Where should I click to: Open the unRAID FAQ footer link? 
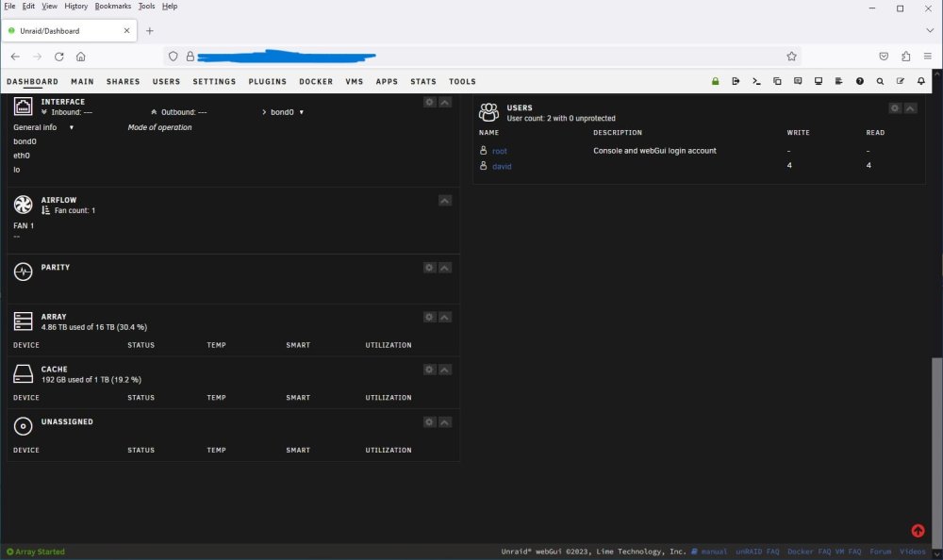(x=757, y=552)
